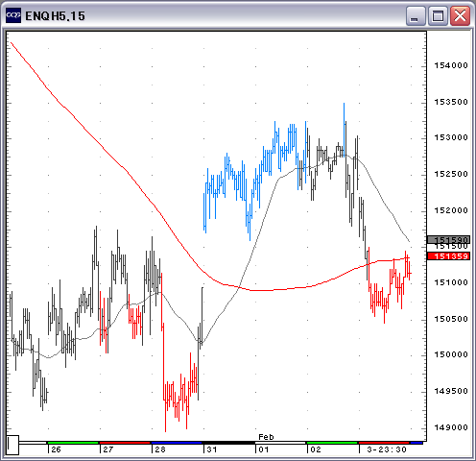Click the gray 151590 price label
The width and height of the screenshot is (476, 461).
(x=449, y=240)
